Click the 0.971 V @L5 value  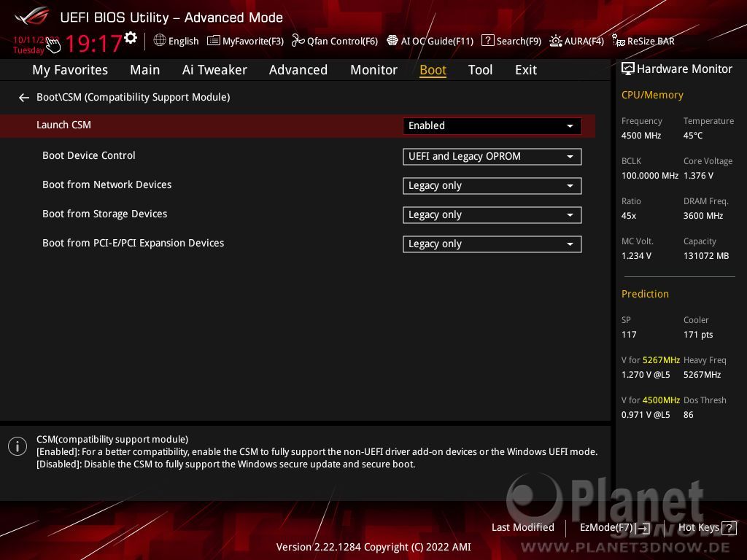646,415
